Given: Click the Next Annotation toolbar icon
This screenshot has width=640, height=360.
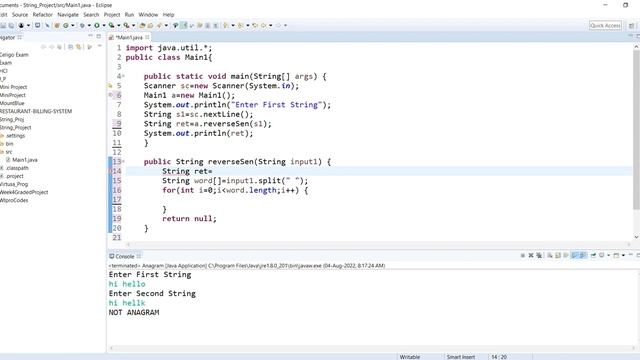Looking at the screenshot, I should (226, 25).
